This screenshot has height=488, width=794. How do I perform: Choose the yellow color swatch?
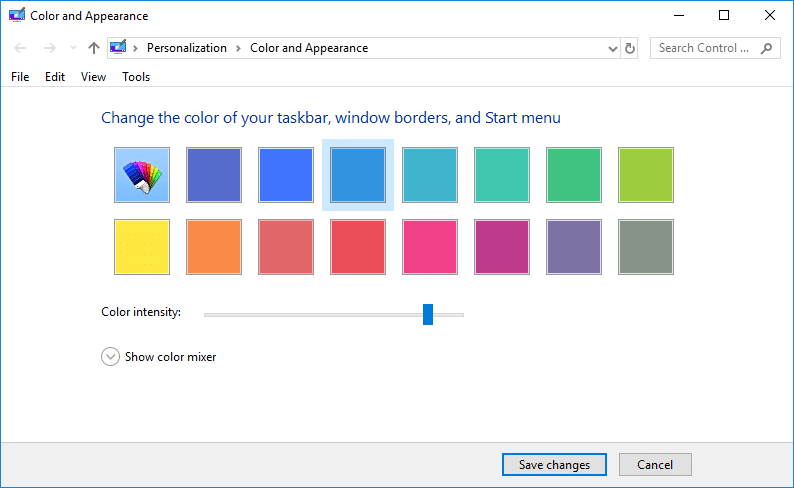pyautogui.click(x=142, y=247)
